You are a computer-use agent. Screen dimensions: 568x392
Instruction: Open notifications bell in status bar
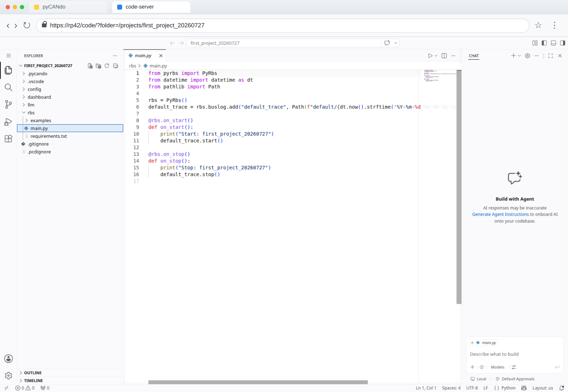[x=562, y=388]
